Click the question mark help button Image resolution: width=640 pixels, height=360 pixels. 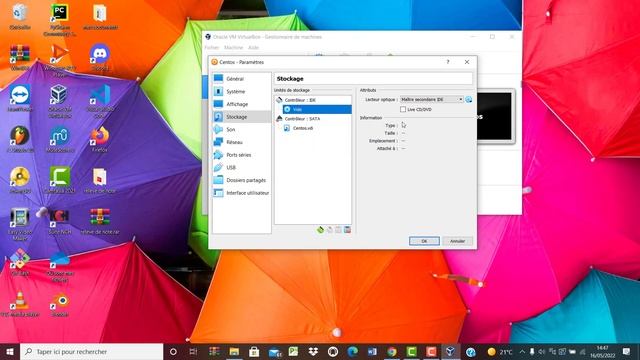coord(448,62)
